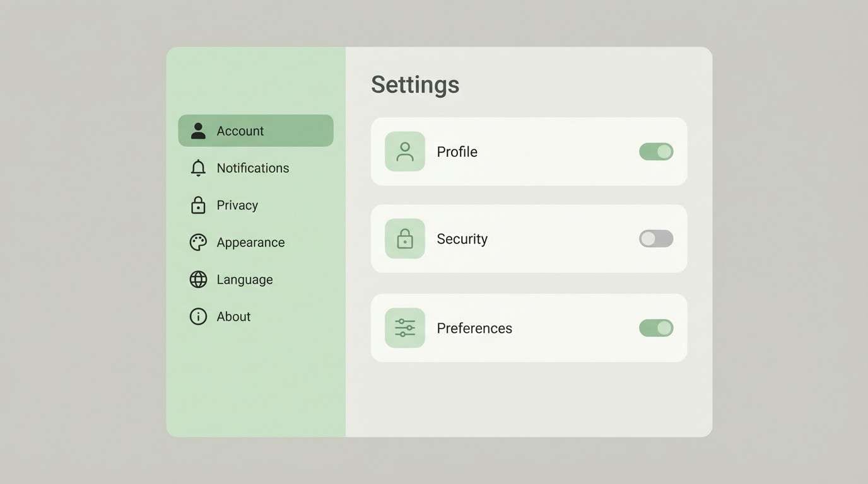
Task: Open the Language settings
Action: point(245,279)
